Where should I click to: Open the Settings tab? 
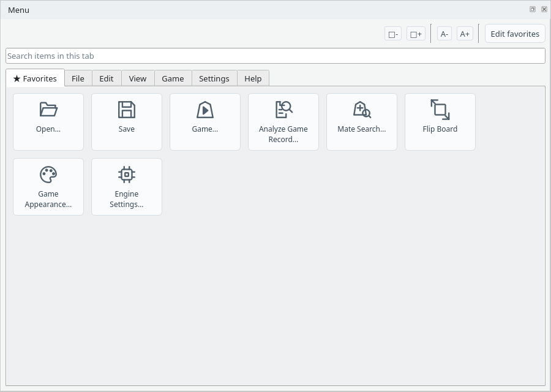pyautogui.click(x=214, y=78)
